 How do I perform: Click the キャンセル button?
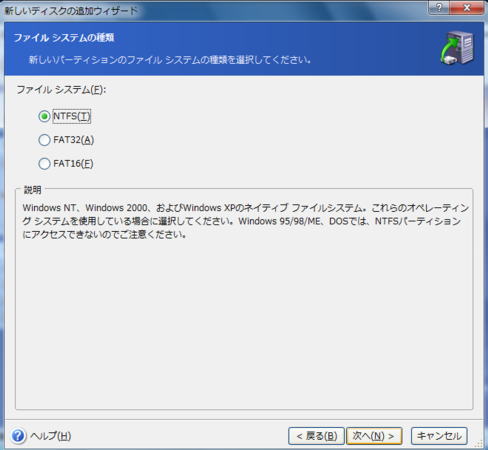click(x=439, y=436)
